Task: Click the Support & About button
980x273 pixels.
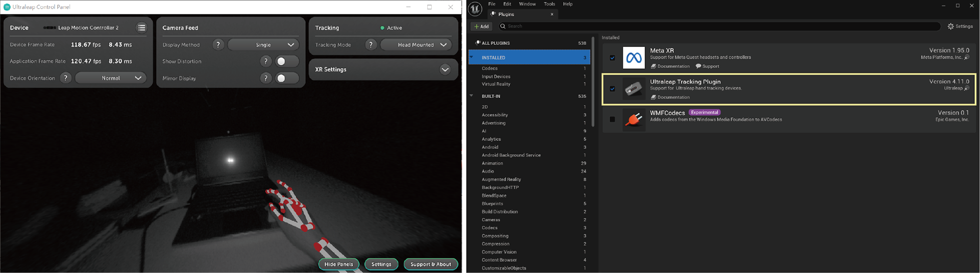Action: pos(431,264)
